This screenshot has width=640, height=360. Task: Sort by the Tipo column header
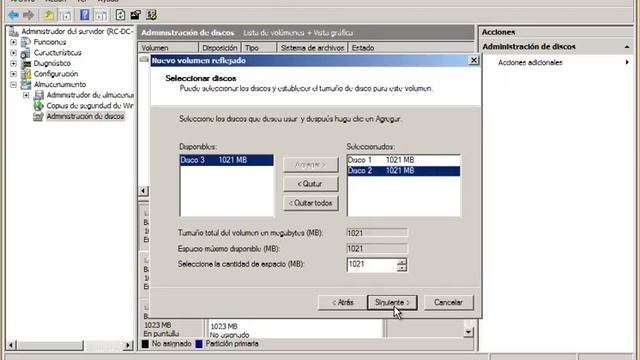(x=259, y=48)
